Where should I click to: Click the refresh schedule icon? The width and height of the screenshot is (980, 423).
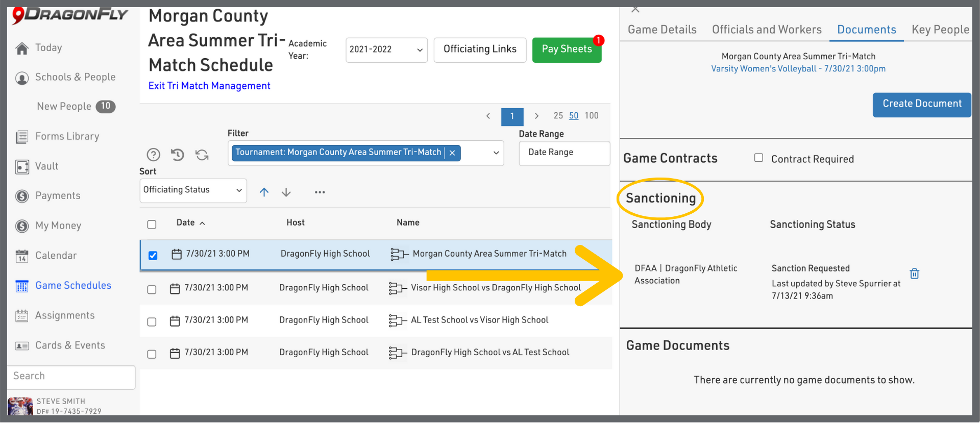[202, 155]
